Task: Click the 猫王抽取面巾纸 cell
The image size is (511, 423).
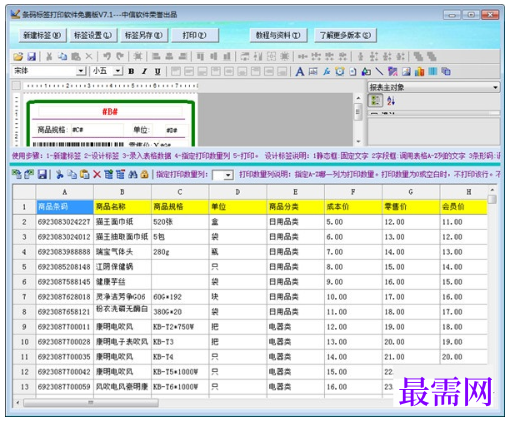Action: [x=122, y=237]
